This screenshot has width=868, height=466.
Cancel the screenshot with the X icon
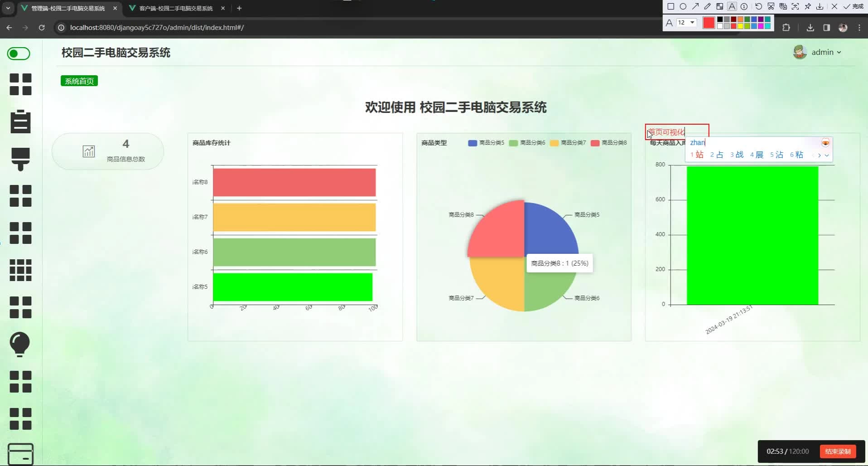(834, 6)
